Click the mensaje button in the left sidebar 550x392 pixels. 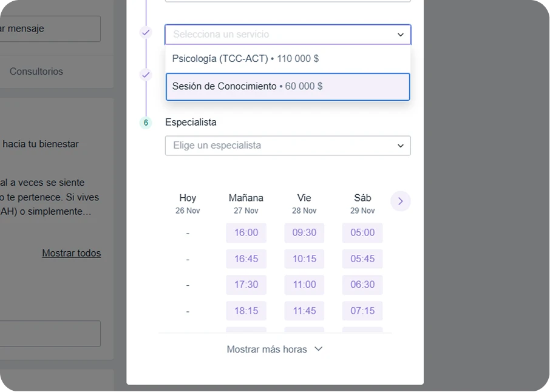[x=36, y=29]
